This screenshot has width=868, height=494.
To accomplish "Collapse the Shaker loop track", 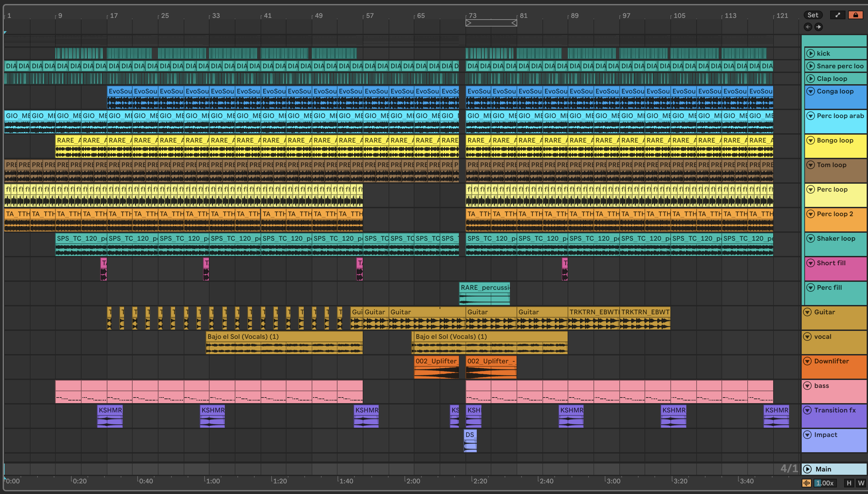I will [811, 238].
